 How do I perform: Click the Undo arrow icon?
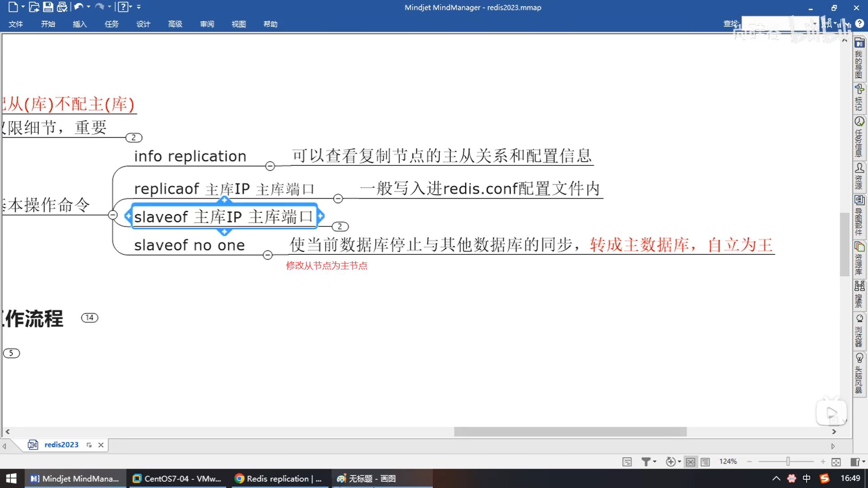pyautogui.click(x=79, y=7)
